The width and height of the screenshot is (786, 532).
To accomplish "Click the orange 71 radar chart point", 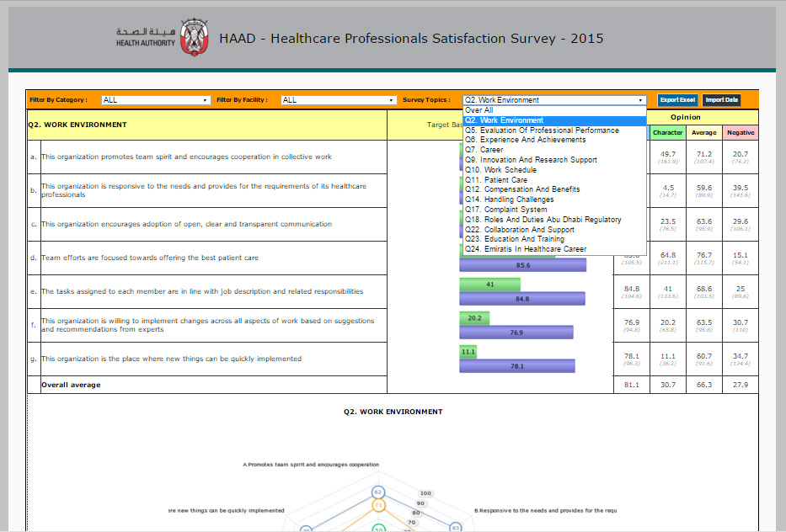I will [x=378, y=505].
